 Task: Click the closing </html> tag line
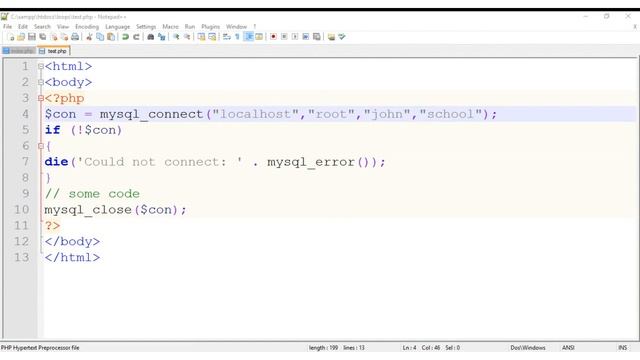[72, 258]
